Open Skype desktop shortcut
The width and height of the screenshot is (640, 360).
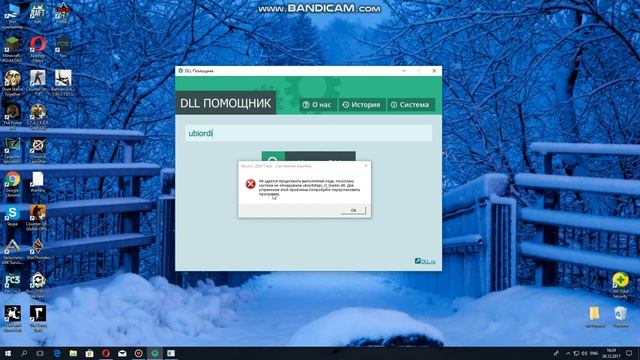(x=13, y=216)
